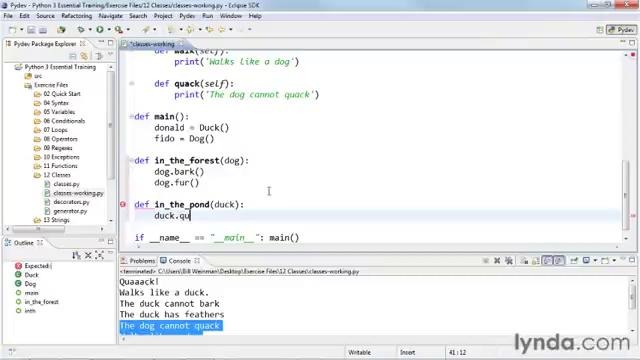Run the program with the green Run icon
This screenshot has height=360, width=640.
[100, 30]
